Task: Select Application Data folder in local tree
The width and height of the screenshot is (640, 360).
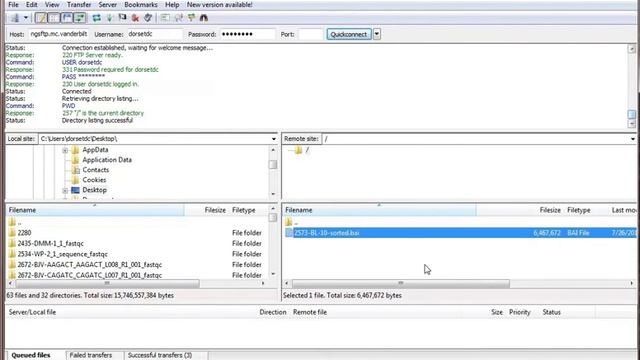Action: (107, 160)
